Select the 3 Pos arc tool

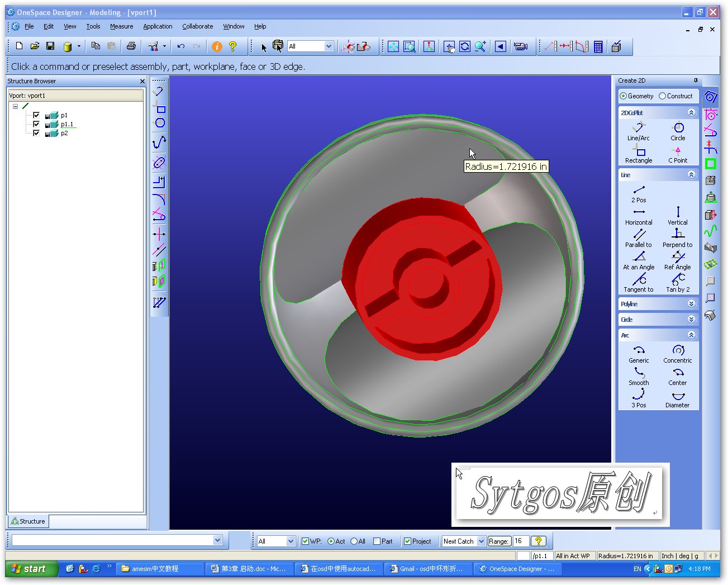[639, 399]
